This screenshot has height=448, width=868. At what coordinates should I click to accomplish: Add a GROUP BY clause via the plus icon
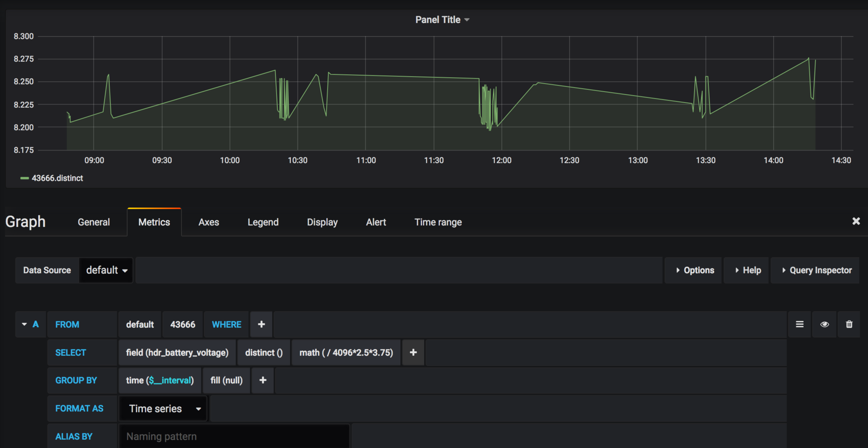click(x=262, y=380)
